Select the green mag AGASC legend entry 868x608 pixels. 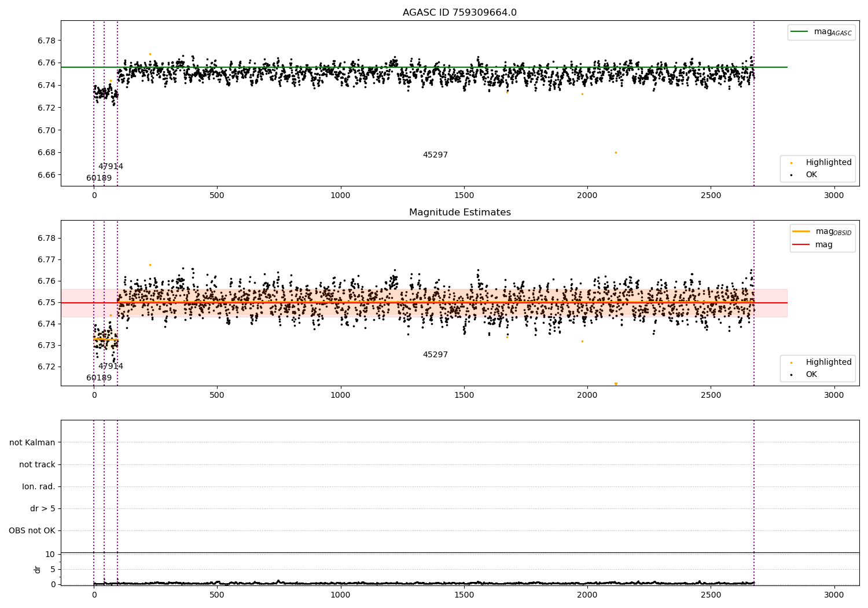point(821,32)
